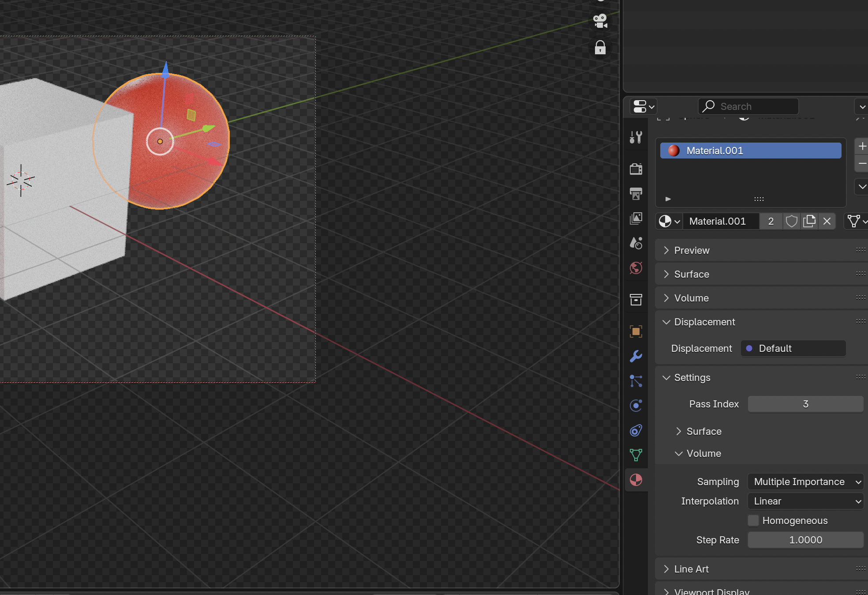Toggle the viewport camera lock icon
The image size is (868, 595).
coord(600,47)
